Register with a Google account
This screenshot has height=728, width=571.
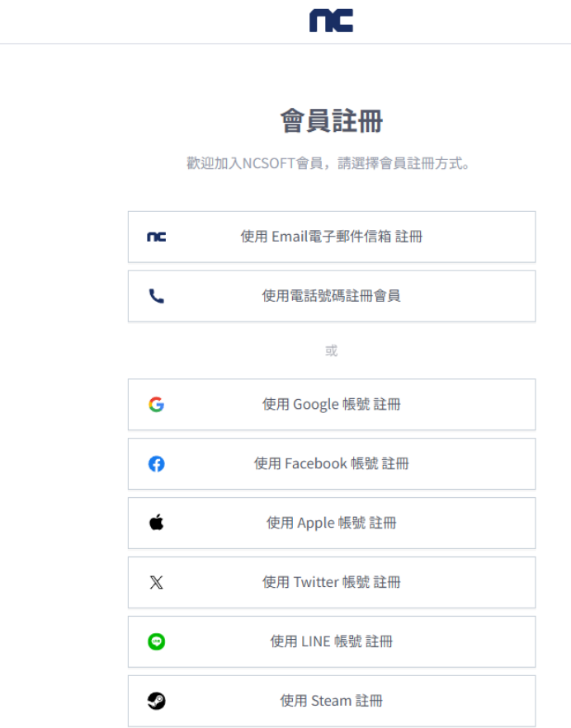[x=331, y=404]
